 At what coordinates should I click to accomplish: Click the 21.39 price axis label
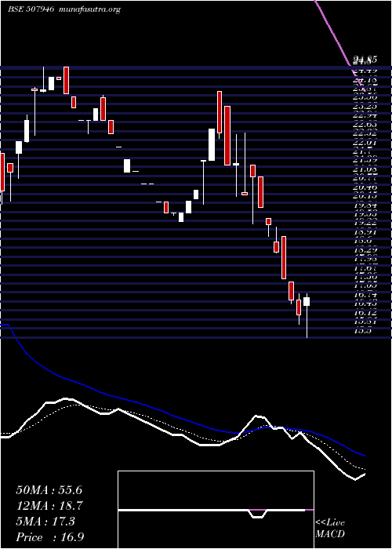[x=364, y=160]
